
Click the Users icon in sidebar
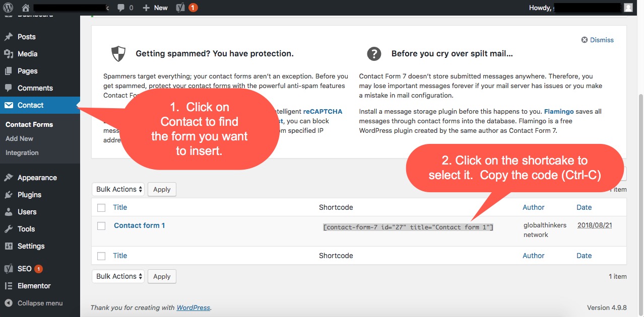click(x=8, y=212)
